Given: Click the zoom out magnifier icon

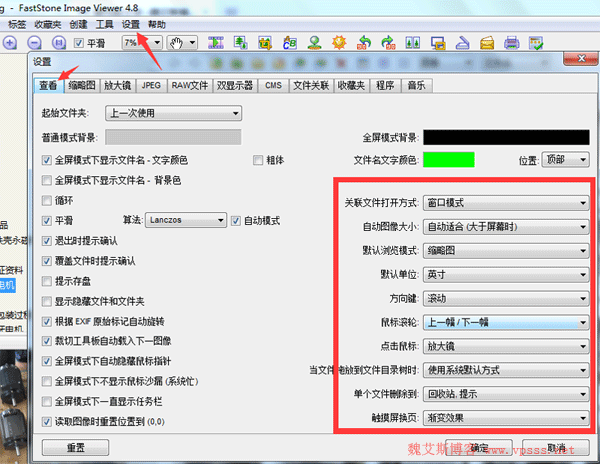Looking at the screenshot, I should [x=34, y=43].
